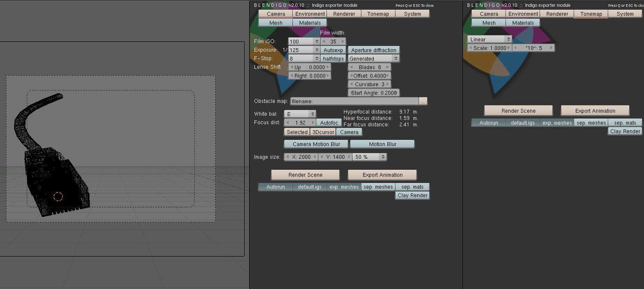Open the System tab in the camera settings panel
The image size is (644, 289).
tap(412, 14)
